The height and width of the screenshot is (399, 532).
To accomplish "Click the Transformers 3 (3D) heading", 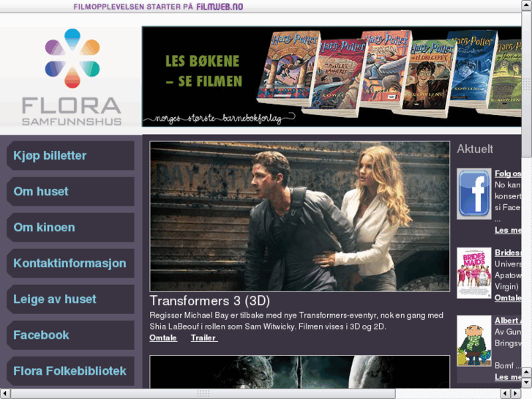I will [x=210, y=301].
